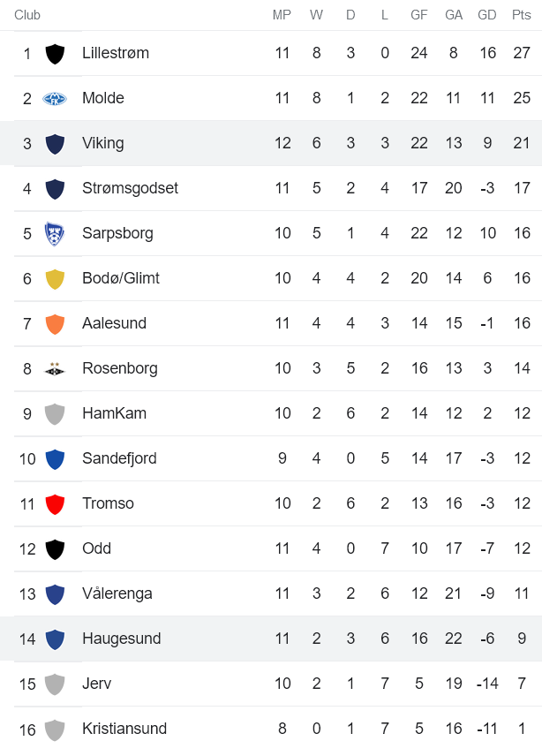Click the GD column header
Screen dimensions: 542x756
point(487,15)
